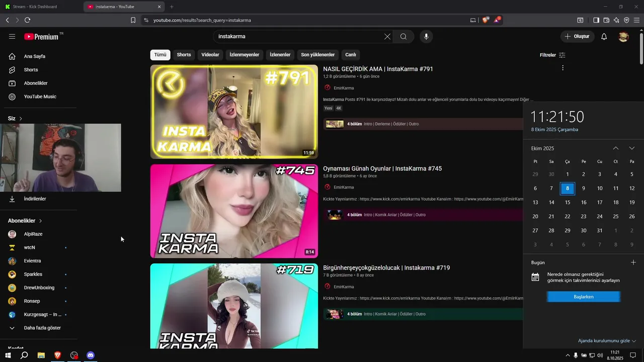
Task: Click the install-app icon in the address bar
Action: tap(473, 20)
